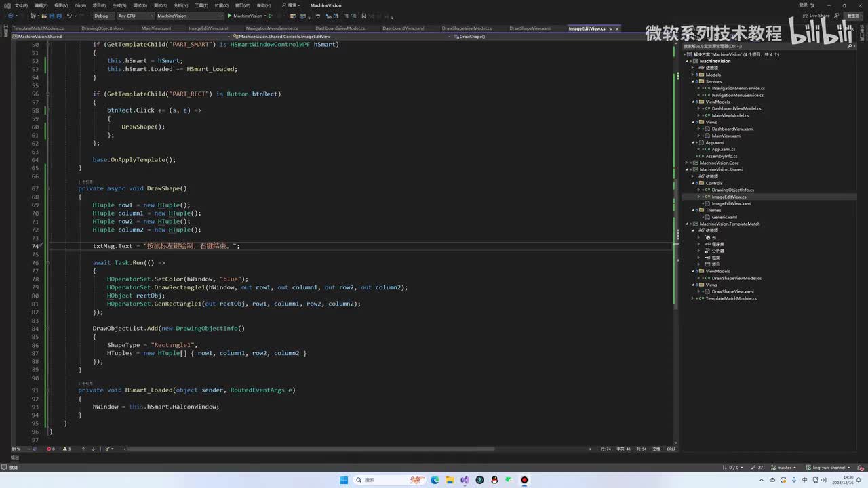Collapse the Controls folder node
The width and height of the screenshot is (868, 488).
[692, 183]
